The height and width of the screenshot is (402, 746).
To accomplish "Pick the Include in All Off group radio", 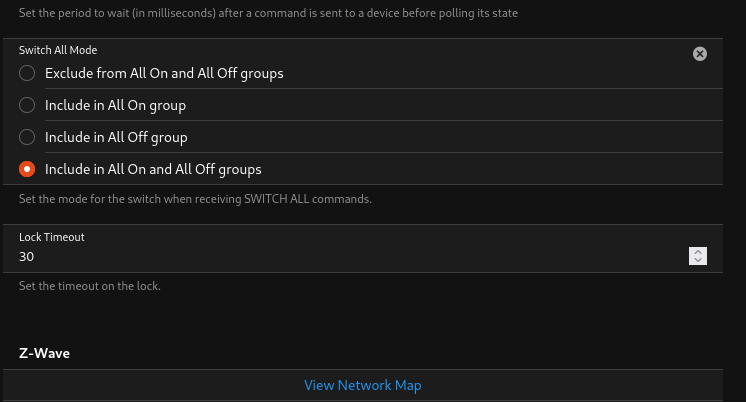I will 27,137.
